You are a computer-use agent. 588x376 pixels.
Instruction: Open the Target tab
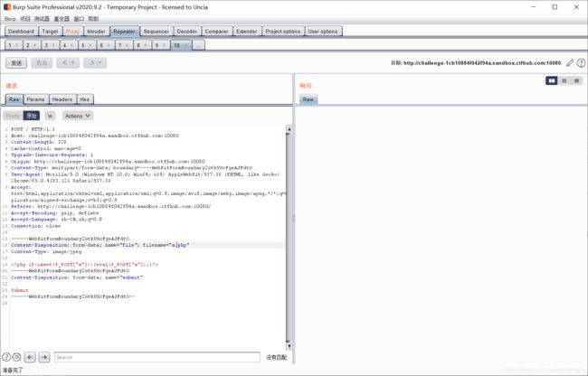(51, 32)
